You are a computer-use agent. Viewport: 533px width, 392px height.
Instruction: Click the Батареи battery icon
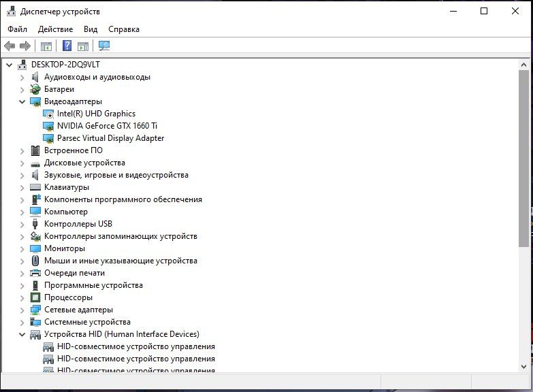(35, 89)
